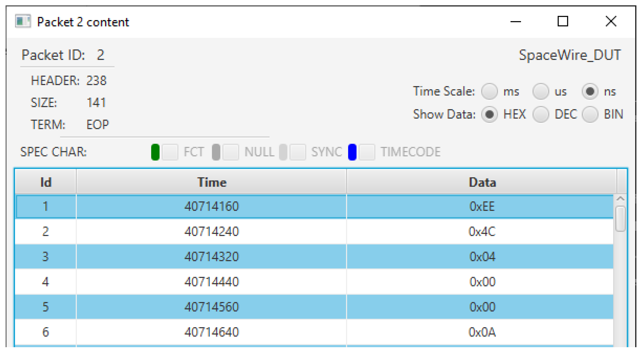644x355 pixels.
Task: Sort table by Time column header
Action: [x=212, y=182]
